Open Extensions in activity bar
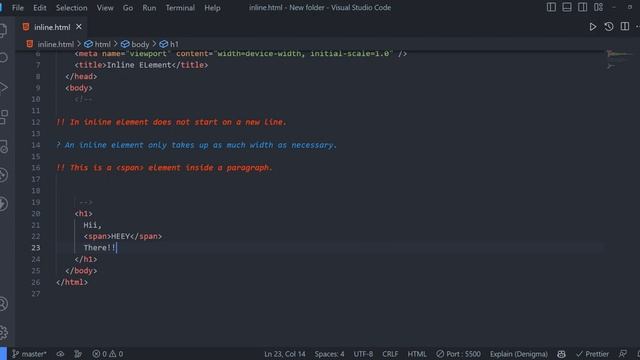The width and height of the screenshot is (640, 360). (x=4, y=117)
